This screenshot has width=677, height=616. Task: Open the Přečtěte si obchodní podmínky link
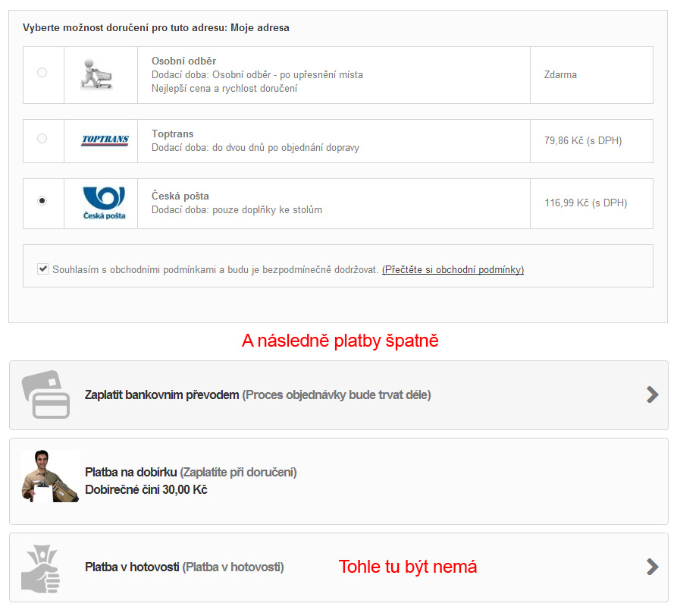coord(453,270)
